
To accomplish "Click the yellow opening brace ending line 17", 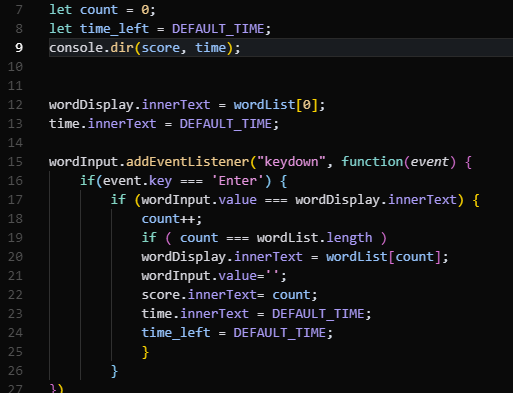I will point(476,200).
